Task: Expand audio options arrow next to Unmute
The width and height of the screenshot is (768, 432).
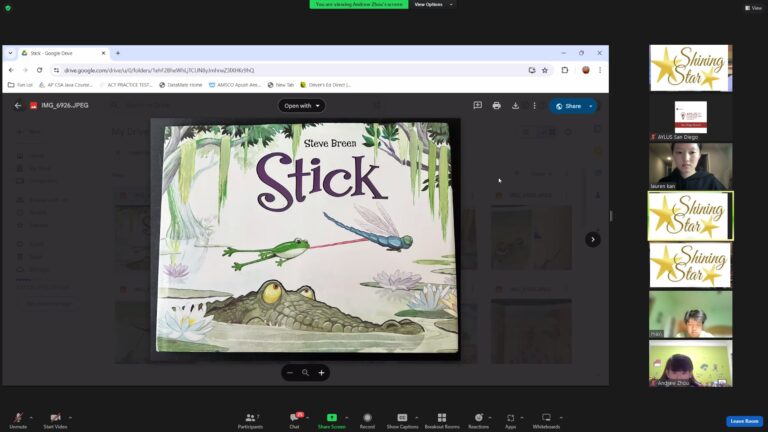Action: click(31, 418)
